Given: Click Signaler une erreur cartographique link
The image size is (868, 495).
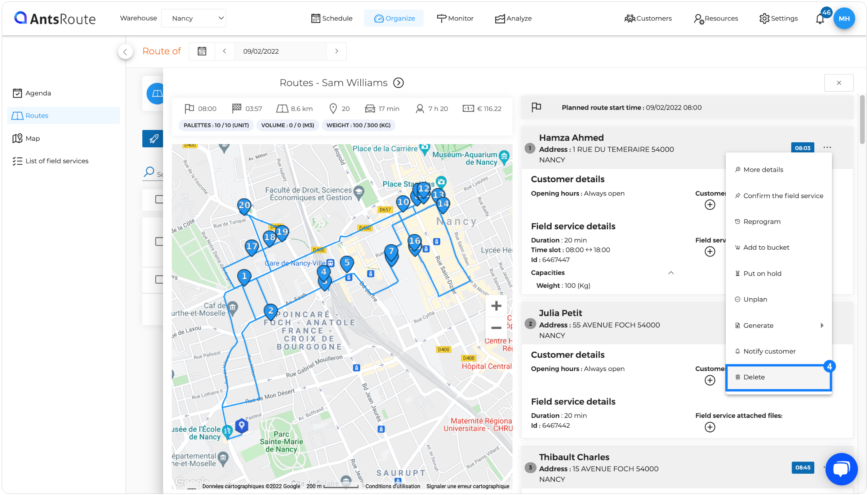Looking at the screenshot, I should [468, 486].
